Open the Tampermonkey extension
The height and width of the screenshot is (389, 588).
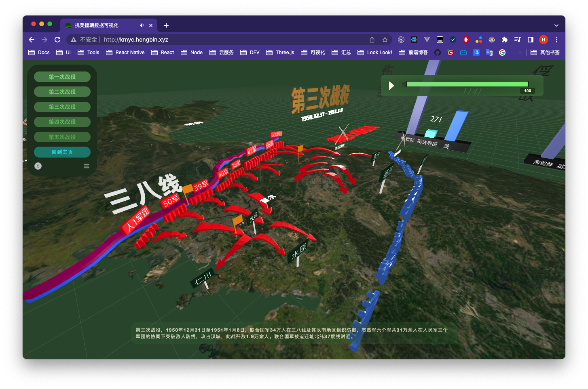[440, 40]
